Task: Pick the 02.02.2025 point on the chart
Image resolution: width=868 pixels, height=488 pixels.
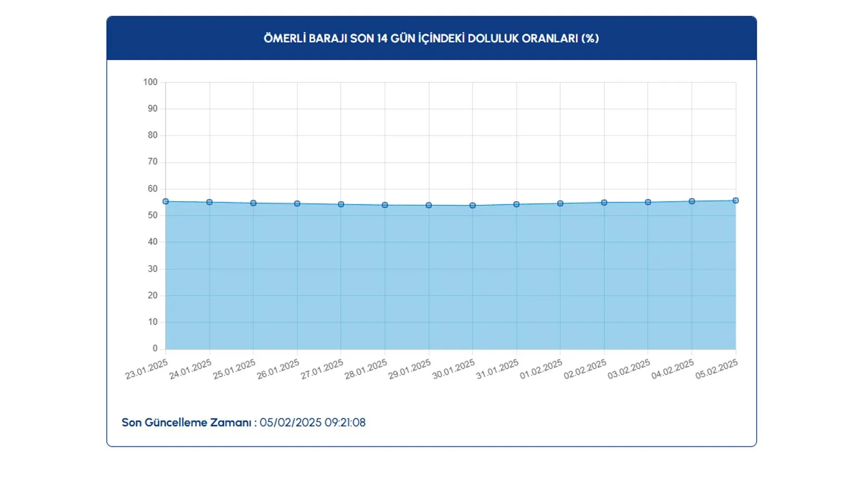Action: tap(604, 203)
